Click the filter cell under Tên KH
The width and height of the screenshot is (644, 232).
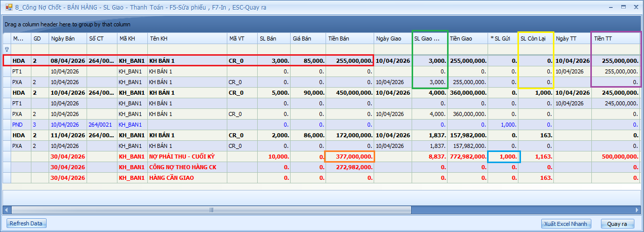click(186, 50)
